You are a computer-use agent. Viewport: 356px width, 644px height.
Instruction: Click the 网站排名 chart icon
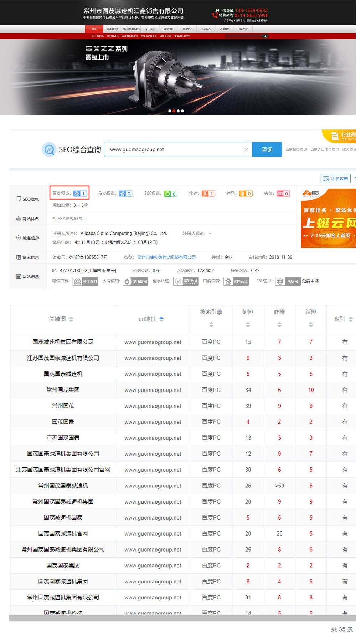point(19,219)
